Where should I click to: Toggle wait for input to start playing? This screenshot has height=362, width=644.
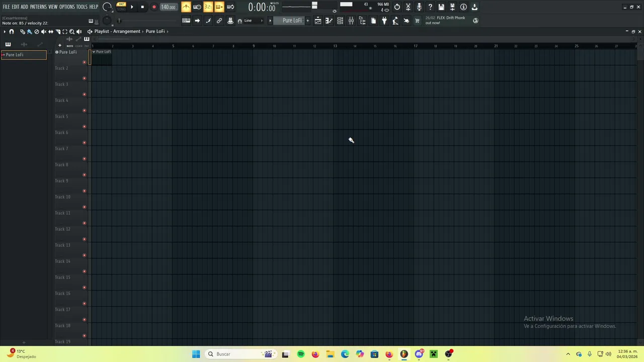pos(197,7)
